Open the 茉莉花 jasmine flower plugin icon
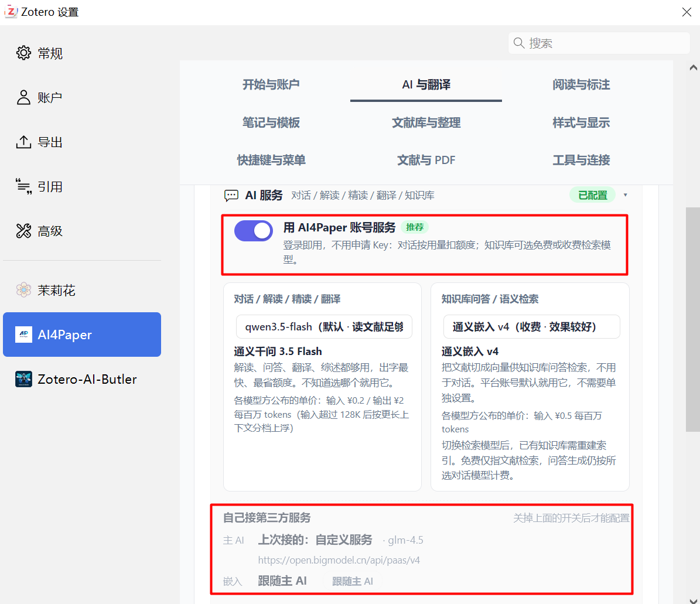The width and height of the screenshot is (700, 604). coord(23,290)
